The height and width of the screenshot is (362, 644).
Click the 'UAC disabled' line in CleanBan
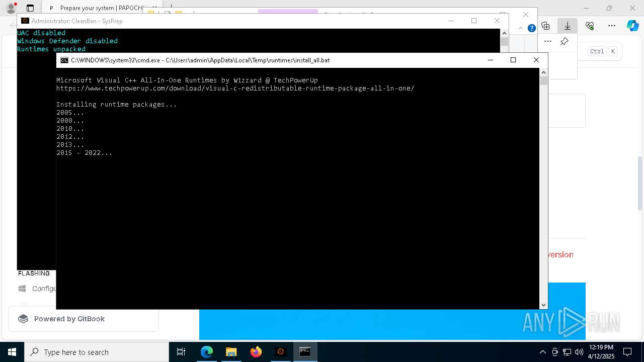coord(41,33)
